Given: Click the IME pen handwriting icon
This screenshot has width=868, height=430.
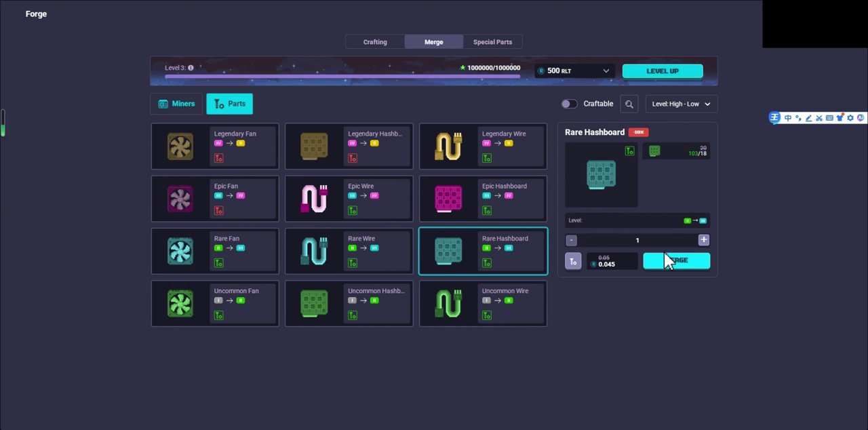Looking at the screenshot, I should 808,118.
